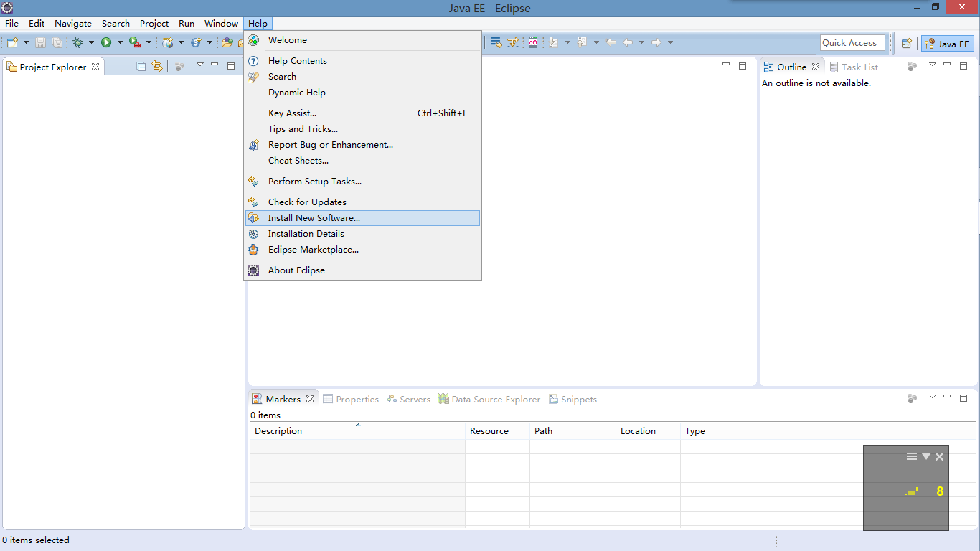This screenshot has height=551, width=980.
Task: Click the Resource column header in Markers
Action: point(497,431)
